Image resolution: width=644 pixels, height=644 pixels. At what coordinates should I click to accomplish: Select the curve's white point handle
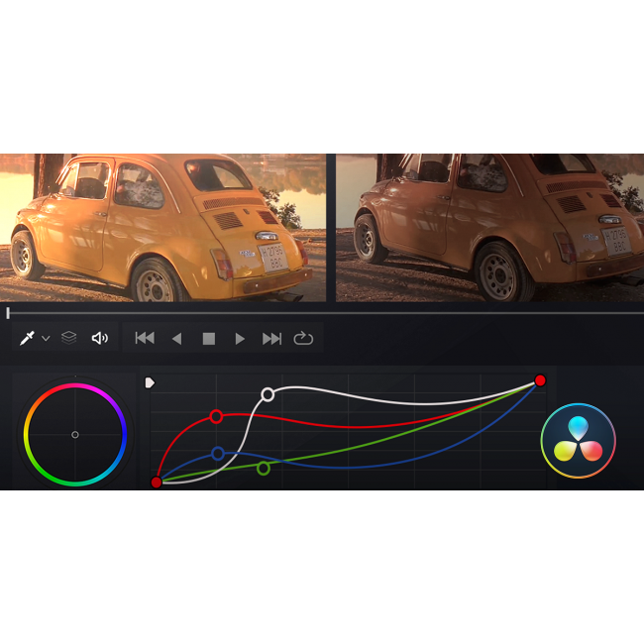[540, 380]
